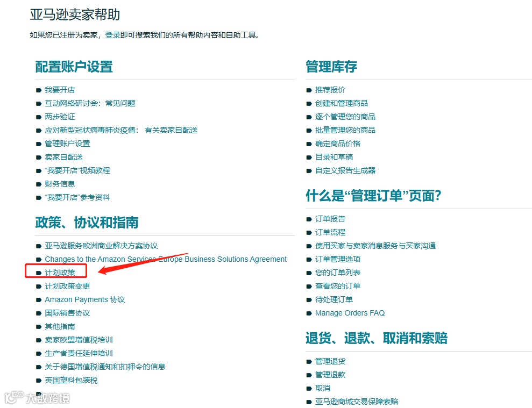This screenshot has width=532, height=408.
Task: Open "我要开店"视频教程 link
Action: point(77,170)
